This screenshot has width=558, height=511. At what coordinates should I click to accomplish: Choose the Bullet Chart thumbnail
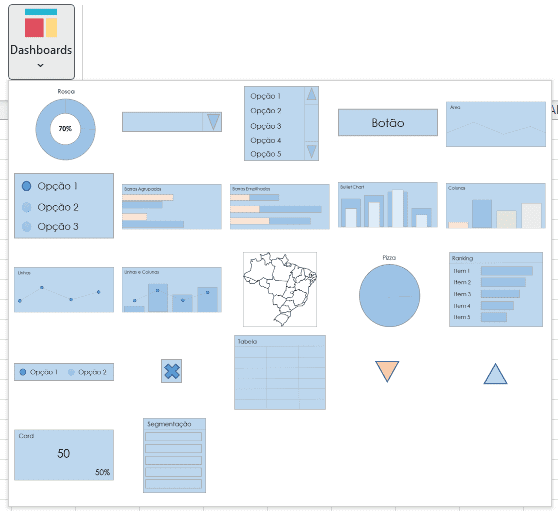click(x=388, y=205)
